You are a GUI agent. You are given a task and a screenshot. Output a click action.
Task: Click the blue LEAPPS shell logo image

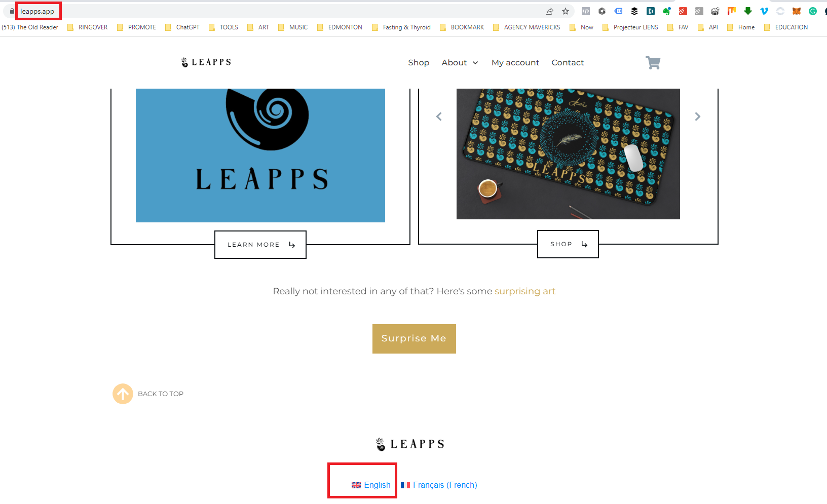coord(260,156)
